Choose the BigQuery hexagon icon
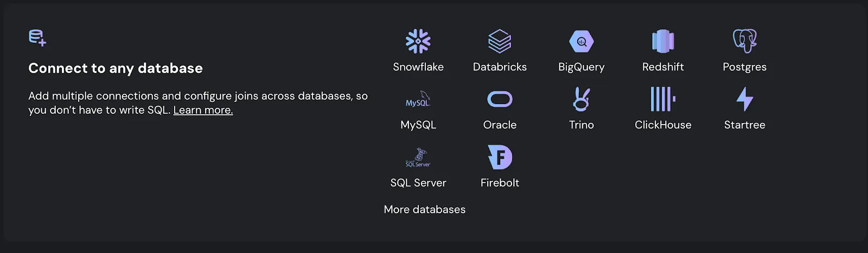Screen dimensions: 868x253 click(582, 41)
